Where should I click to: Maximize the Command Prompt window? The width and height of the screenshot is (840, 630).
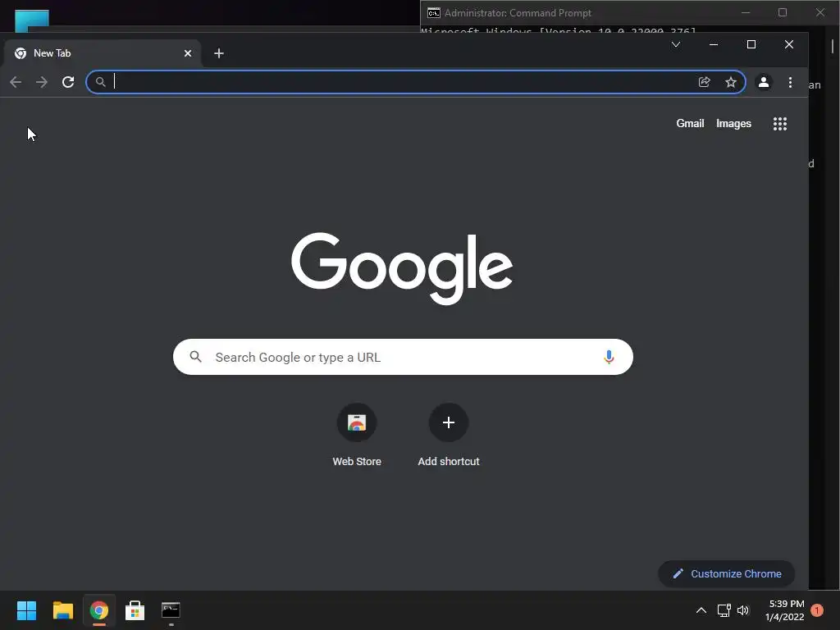tap(782, 12)
